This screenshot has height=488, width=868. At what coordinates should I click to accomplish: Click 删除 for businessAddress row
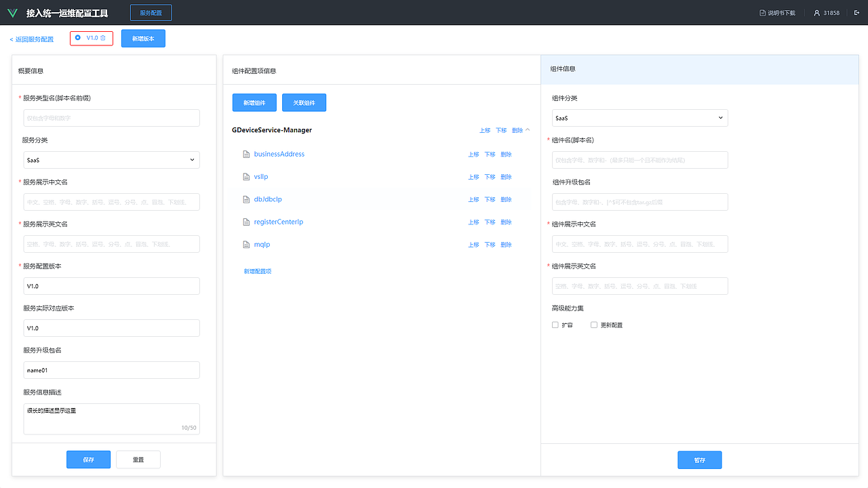point(506,155)
